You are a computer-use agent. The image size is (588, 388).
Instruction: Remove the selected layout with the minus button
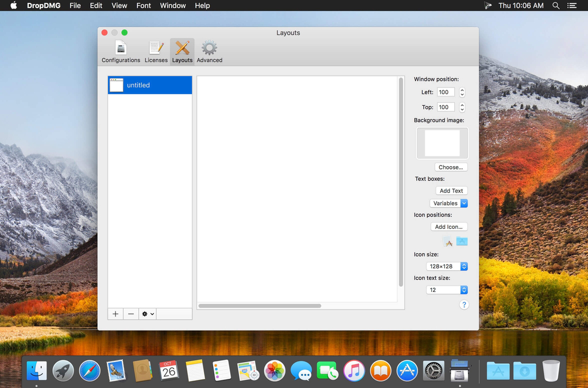point(131,313)
